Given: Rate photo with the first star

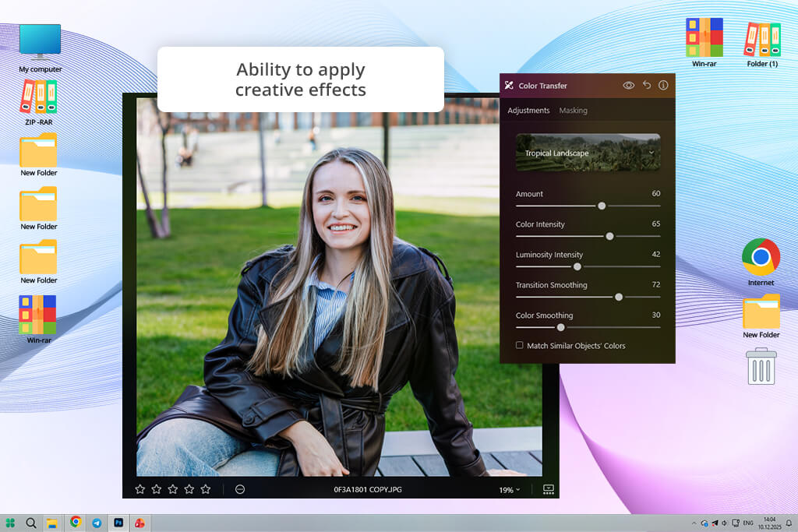Looking at the screenshot, I should [x=140, y=489].
